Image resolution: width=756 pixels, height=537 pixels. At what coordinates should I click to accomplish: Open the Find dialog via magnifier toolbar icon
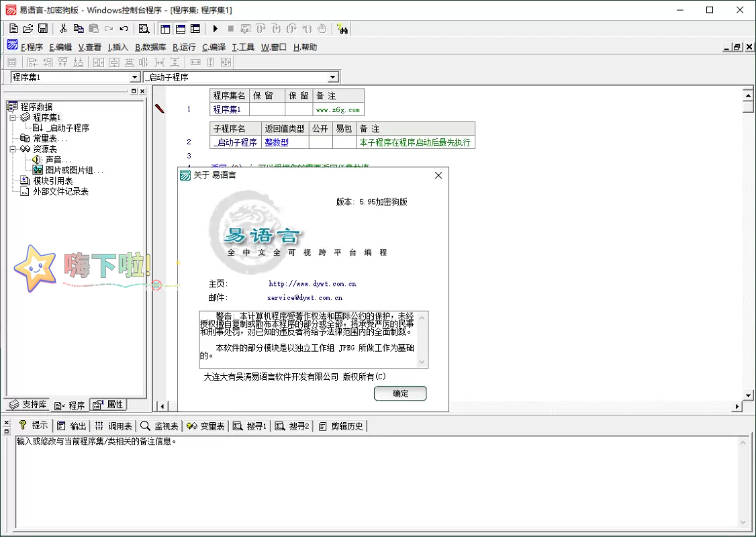143,28
